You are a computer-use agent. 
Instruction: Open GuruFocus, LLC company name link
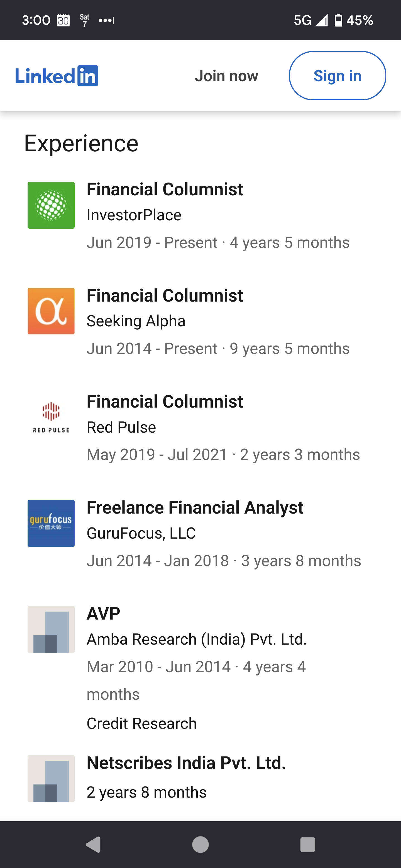point(141,533)
